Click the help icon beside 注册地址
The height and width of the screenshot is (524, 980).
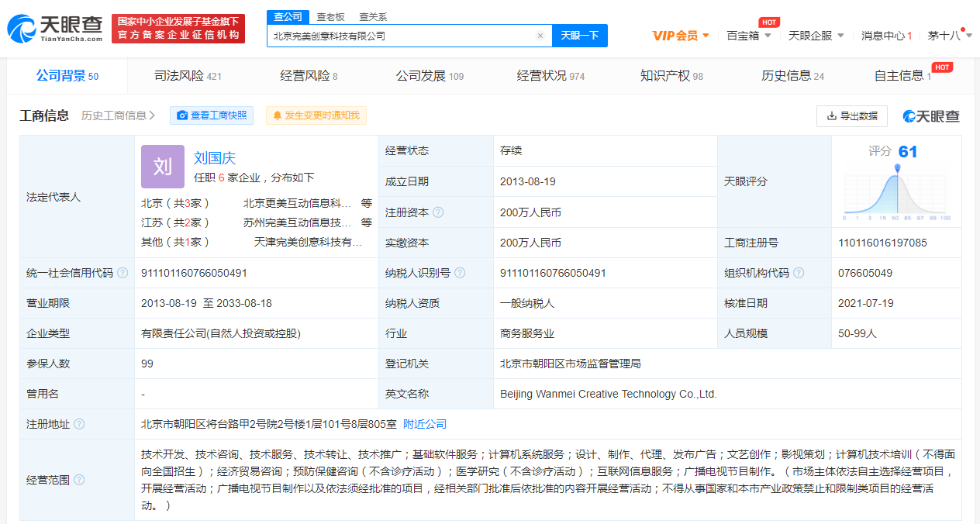coord(79,424)
